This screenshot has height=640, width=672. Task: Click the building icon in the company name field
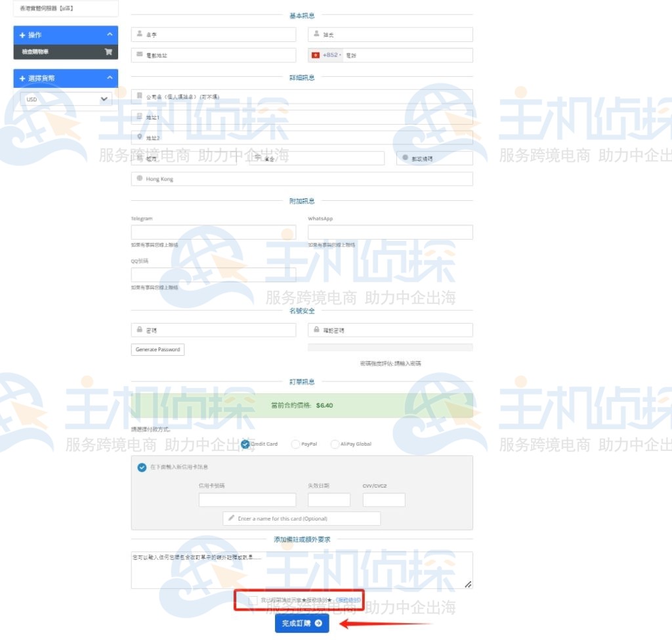click(139, 95)
